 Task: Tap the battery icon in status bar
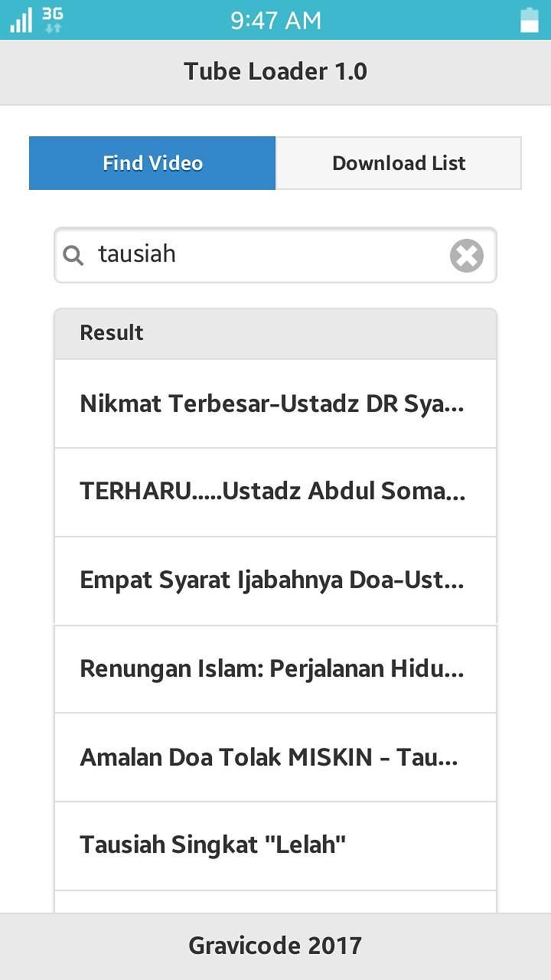click(530, 20)
